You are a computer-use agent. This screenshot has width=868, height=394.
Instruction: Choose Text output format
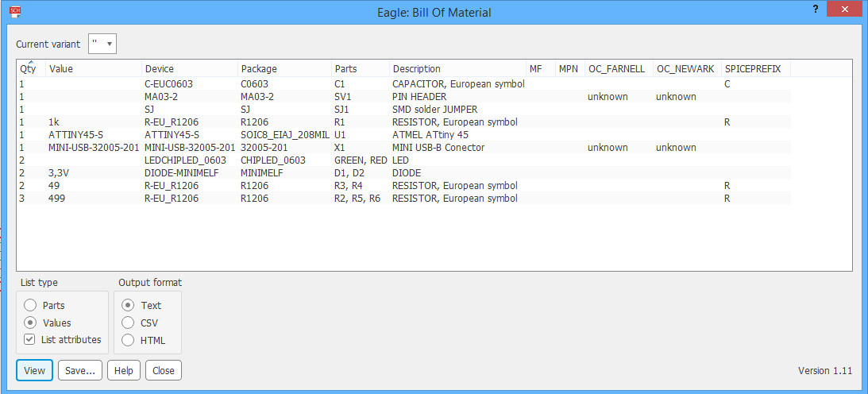pos(128,305)
